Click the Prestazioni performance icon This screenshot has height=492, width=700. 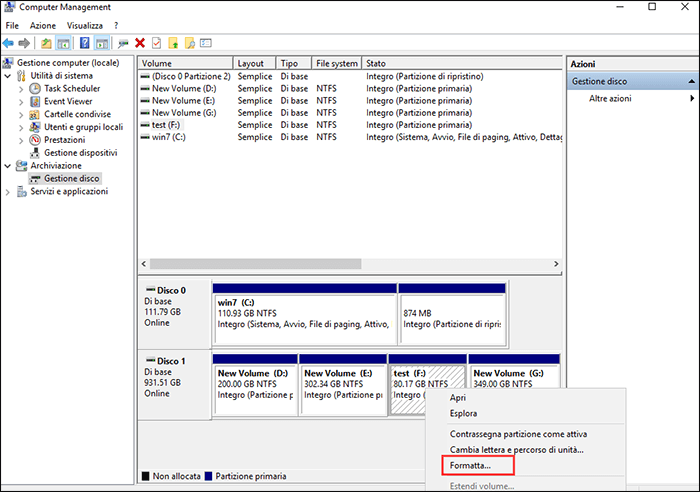point(34,140)
